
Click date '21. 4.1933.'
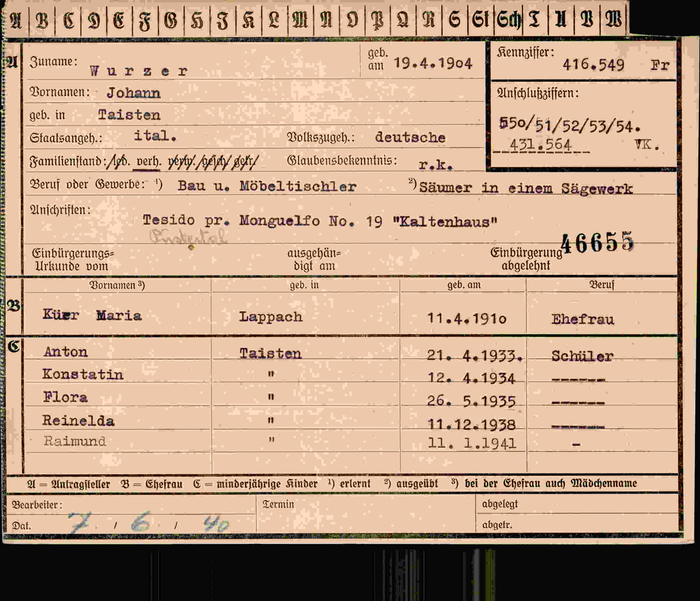(475, 355)
